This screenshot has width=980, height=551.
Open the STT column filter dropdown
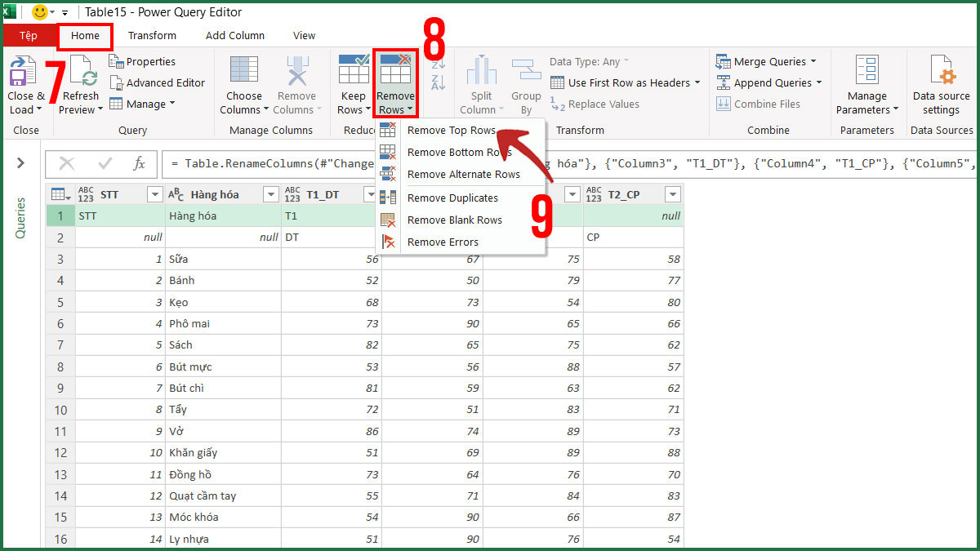(x=155, y=193)
